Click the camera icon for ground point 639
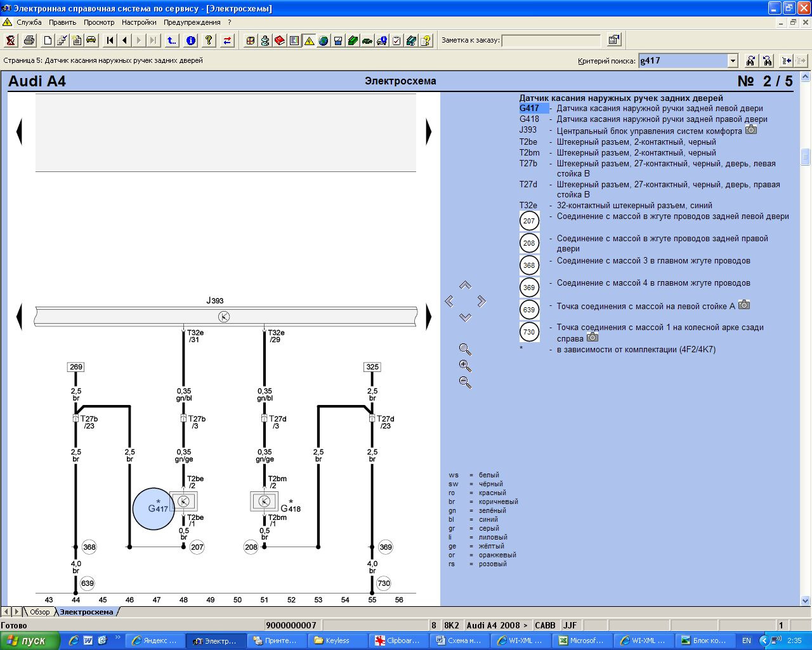The height and width of the screenshot is (650, 812). click(744, 305)
